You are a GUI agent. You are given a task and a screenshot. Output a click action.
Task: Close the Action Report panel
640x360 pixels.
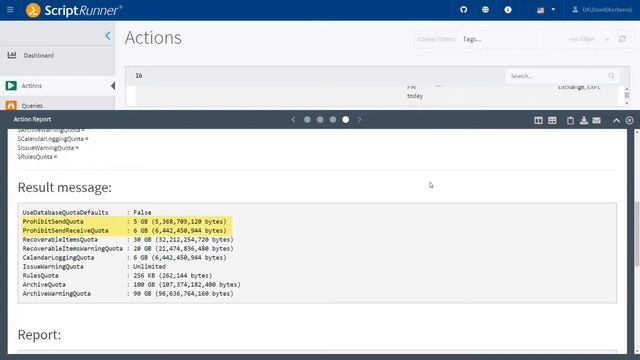(629, 120)
